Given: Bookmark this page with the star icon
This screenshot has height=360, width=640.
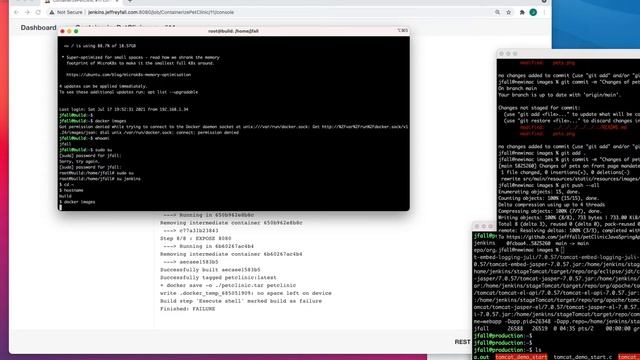Looking at the screenshot, I should pos(509,12).
